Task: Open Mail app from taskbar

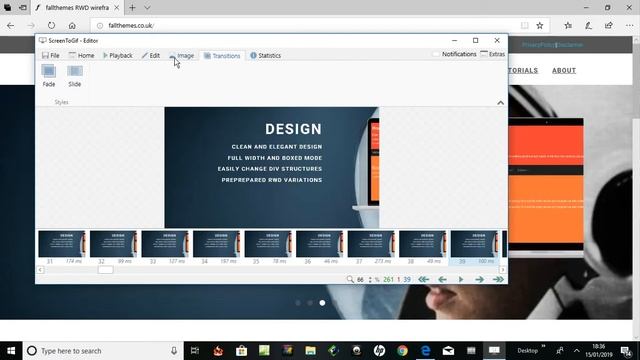Action: point(449,351)
